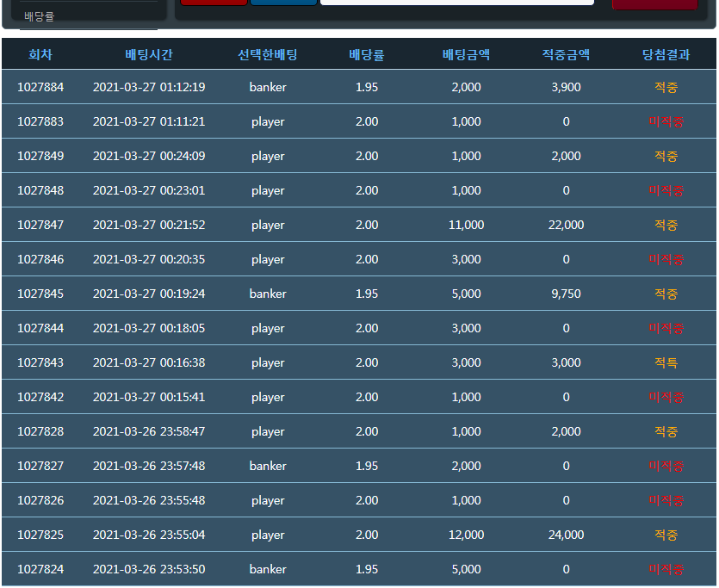Click bet time 2021-03-27 00:21:52
The width and height of the screenshot is (719, 588).
click(x=149, y=225)
